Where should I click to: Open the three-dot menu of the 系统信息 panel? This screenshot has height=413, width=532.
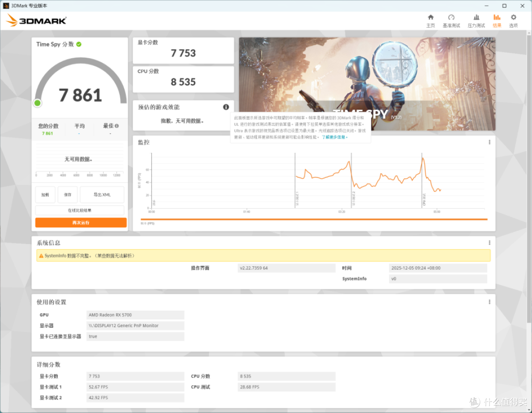[489, 243]
